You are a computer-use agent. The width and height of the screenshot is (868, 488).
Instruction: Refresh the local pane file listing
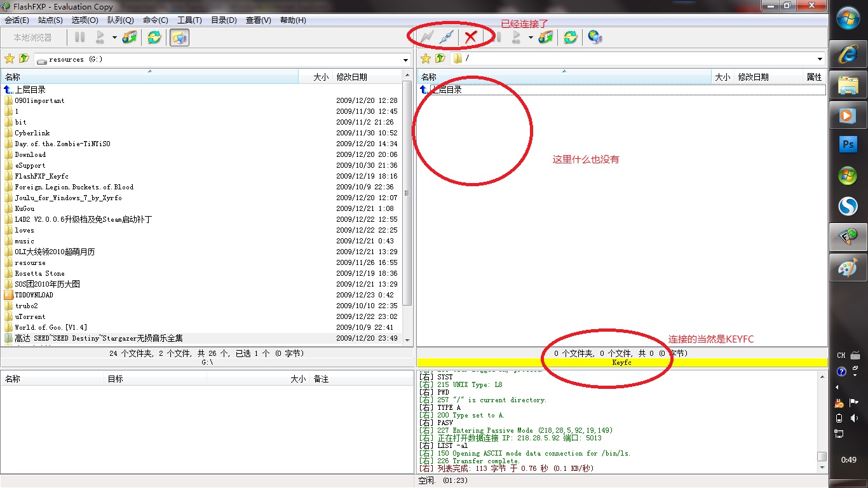(x=154, y=37)
